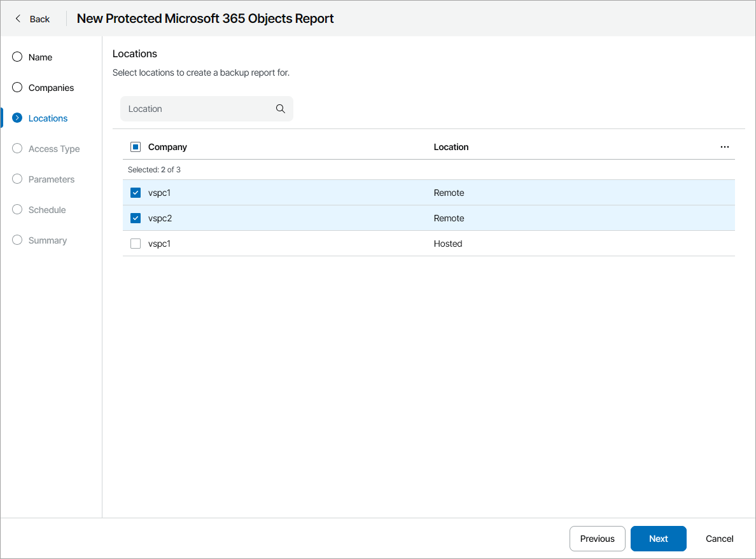Uncheck the vspc1 Remote row checkbox
Viewport: 756px width, 559px height.
click(136, 193)
